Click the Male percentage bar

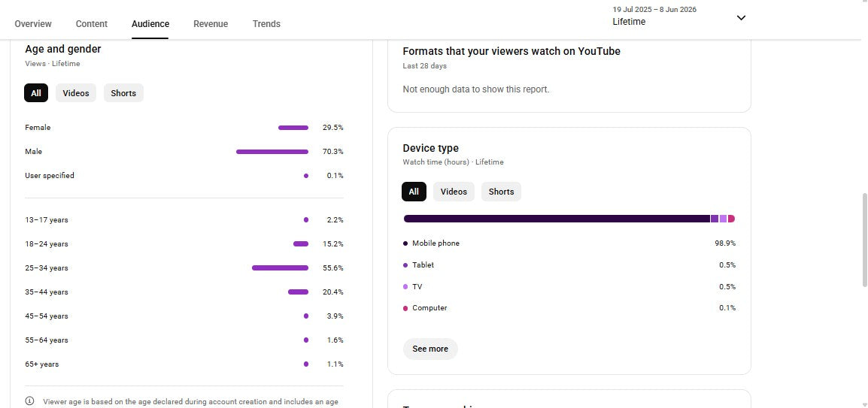point(272,152)
